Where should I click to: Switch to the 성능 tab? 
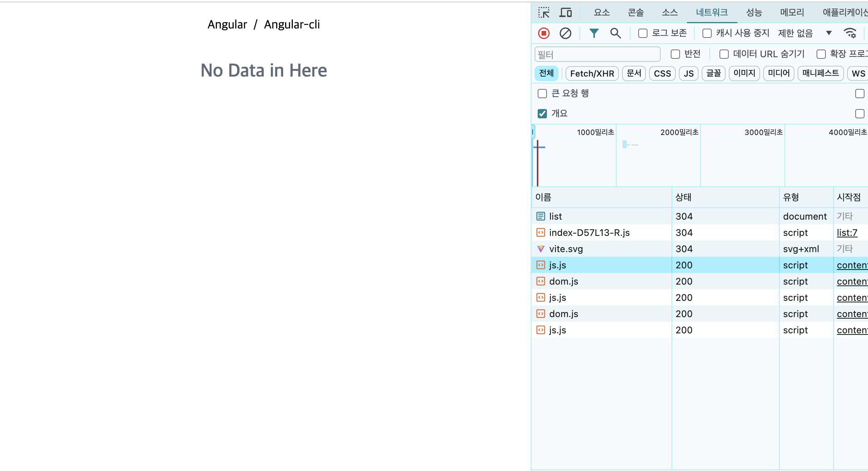[x=754, y=13]
